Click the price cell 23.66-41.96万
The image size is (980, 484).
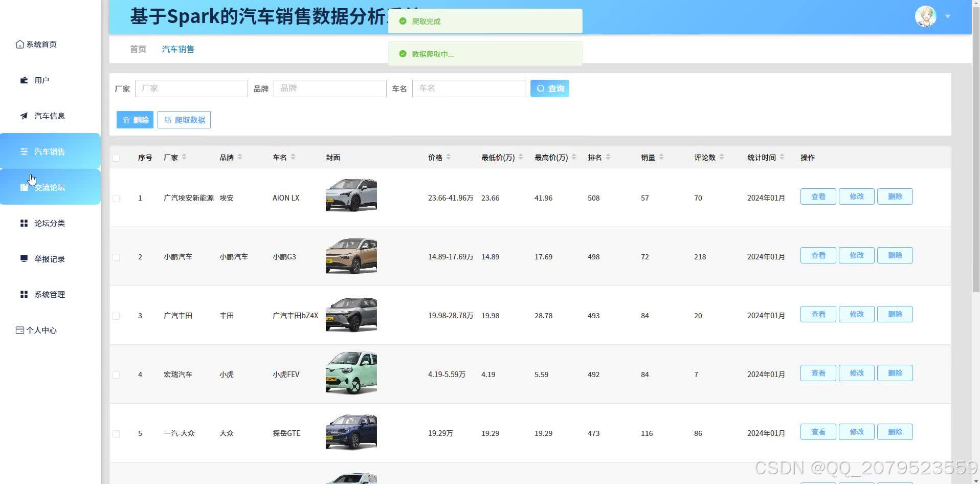451,198
